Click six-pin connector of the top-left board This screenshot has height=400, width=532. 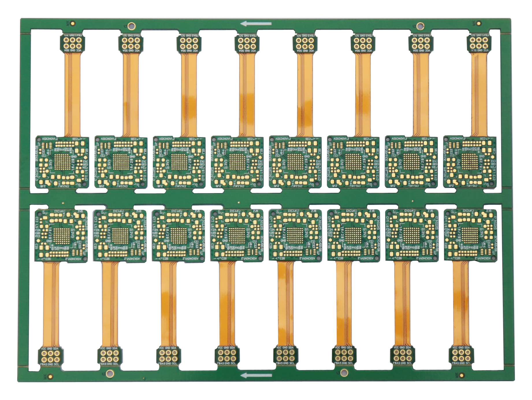click(72, 43)
